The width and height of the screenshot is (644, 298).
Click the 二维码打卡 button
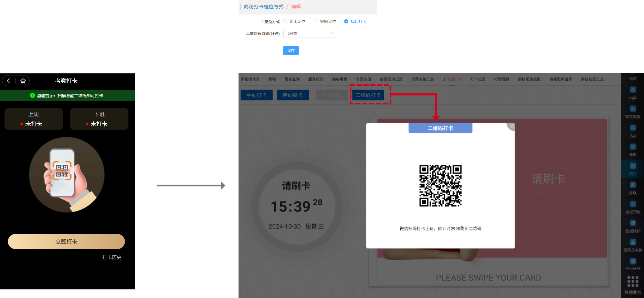pyautogui.click(x=368, y=95)
